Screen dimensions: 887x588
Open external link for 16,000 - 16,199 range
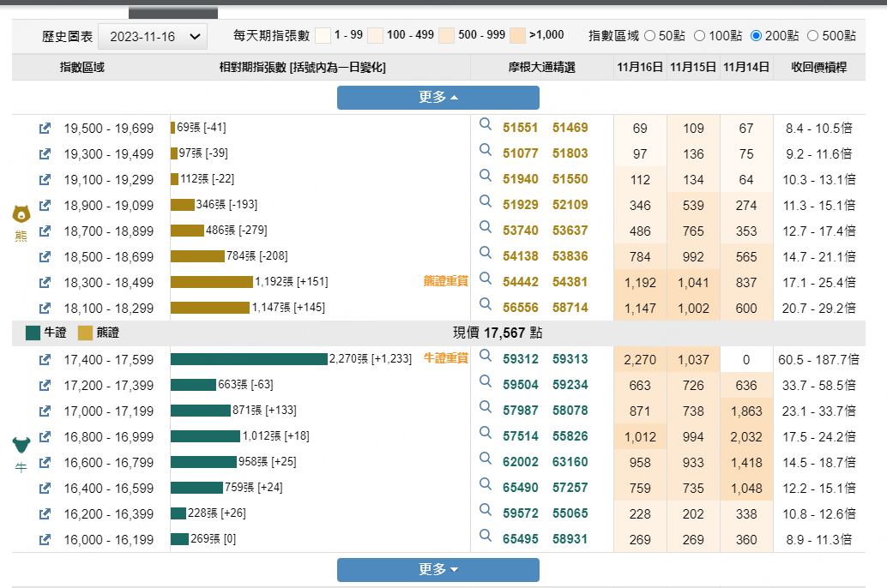pyautogui.click(x=45, y=540)
